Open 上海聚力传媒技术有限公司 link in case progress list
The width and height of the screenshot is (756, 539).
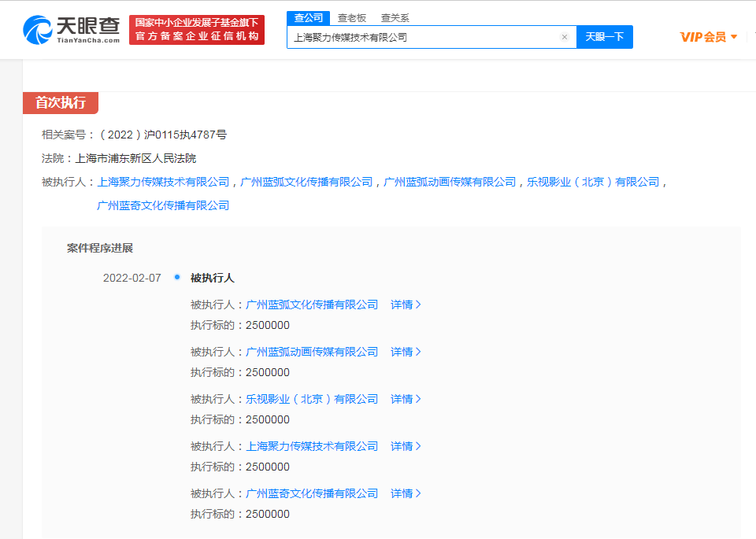click(312, 446)
